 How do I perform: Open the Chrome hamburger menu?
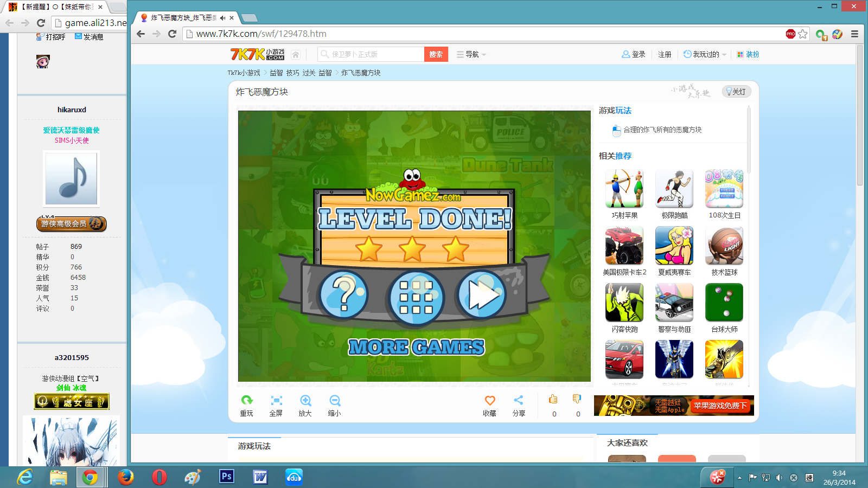pos(854,34)
